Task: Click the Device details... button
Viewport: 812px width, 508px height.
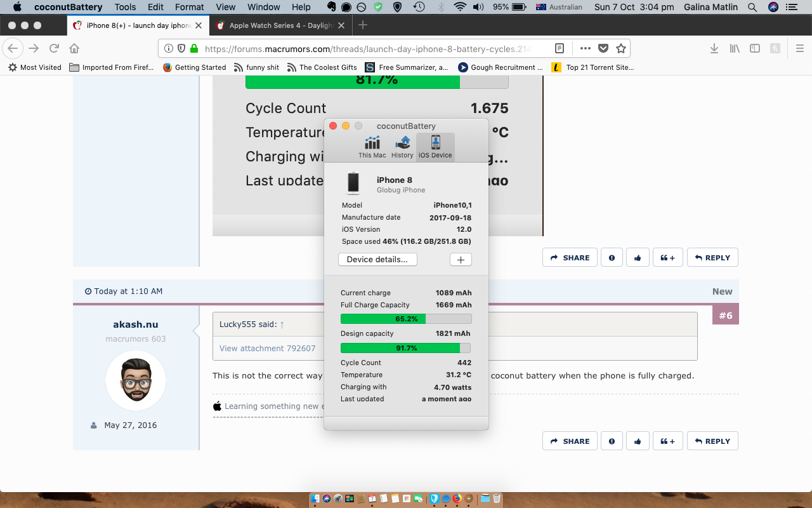Action: (x=377, y=259)
